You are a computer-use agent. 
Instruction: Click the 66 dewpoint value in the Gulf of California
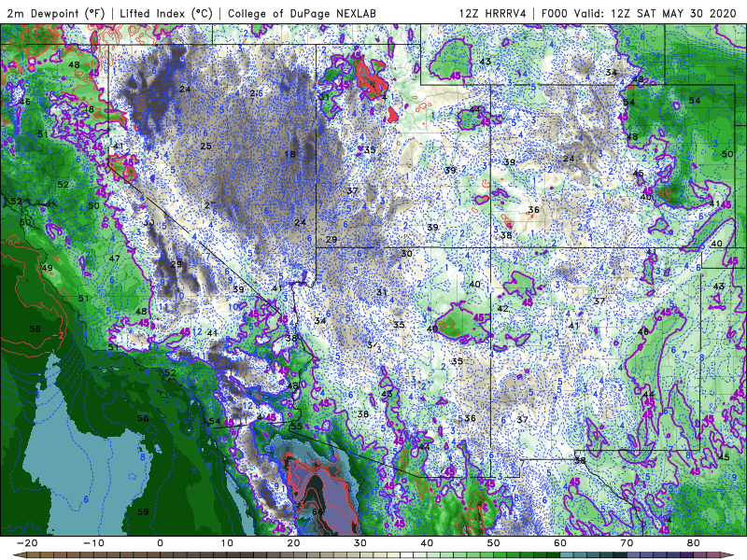pyautogui.click(x=317, y=511)
